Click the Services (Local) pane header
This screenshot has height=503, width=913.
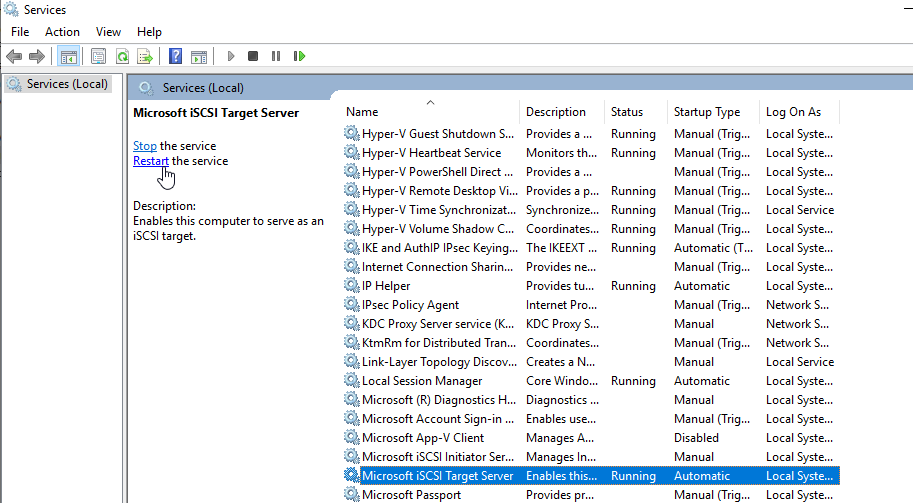click(203, 88)
